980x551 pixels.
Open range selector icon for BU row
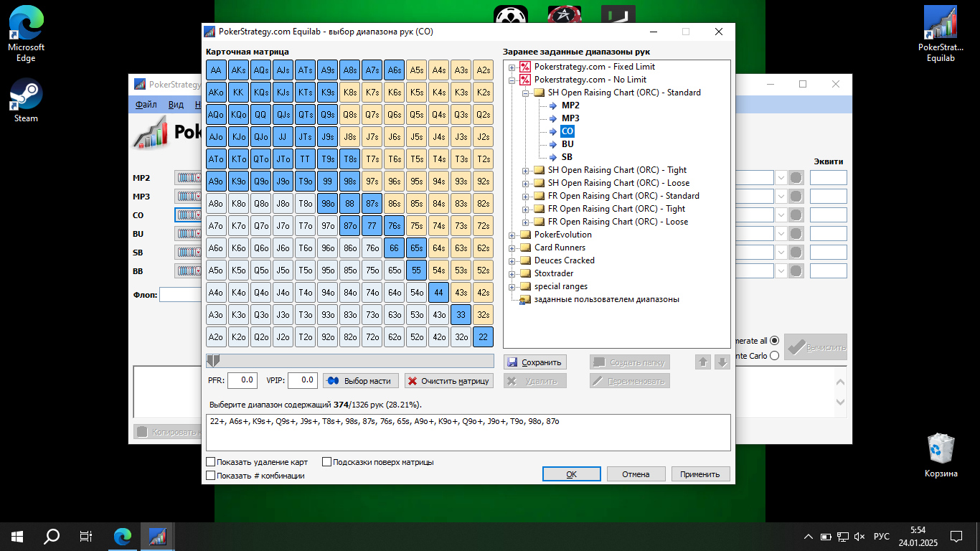point(189,234)
